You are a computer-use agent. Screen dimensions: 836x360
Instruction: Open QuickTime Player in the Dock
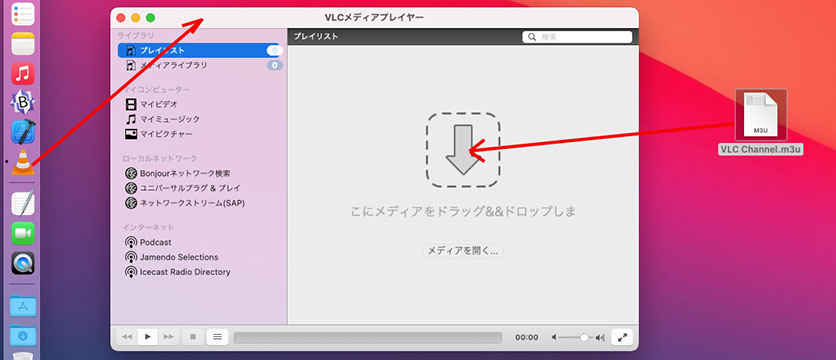point(23,263)
